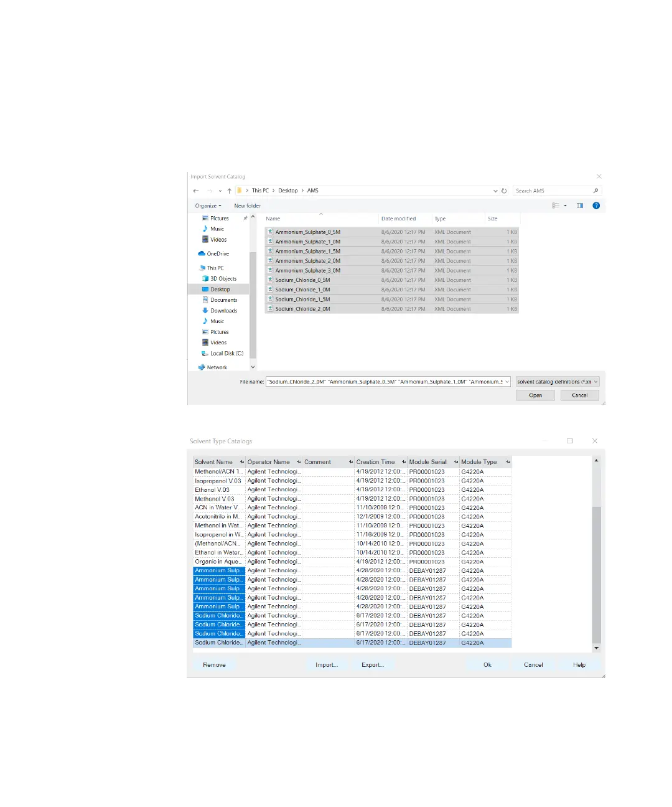Click Cancel in Solvent Type Catalogs

(x=533, y=665)
